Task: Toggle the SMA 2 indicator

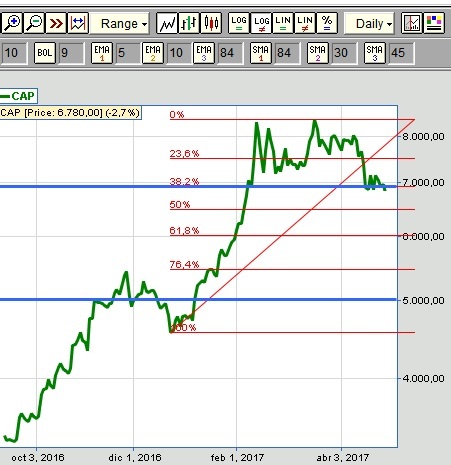Action: click(317, 53)
